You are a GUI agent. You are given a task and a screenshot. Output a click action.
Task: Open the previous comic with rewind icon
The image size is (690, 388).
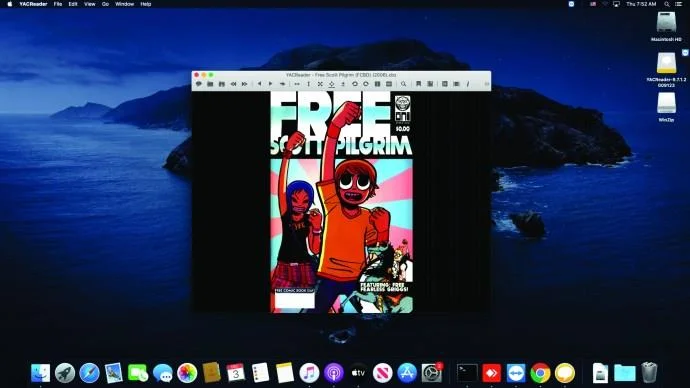233,84
